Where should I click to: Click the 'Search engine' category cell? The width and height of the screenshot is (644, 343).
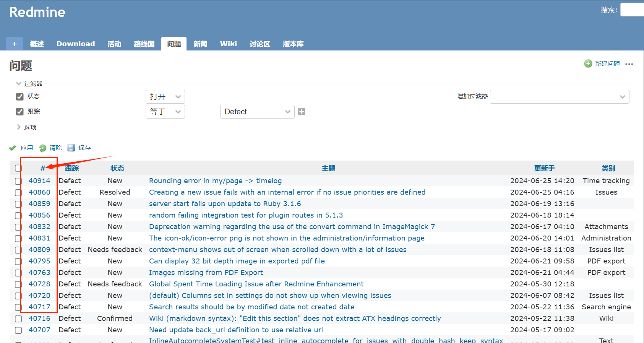tap(606, 307)
